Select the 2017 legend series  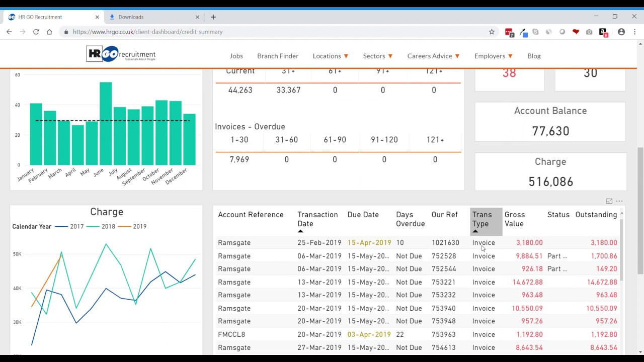click(x=69, y=227)
